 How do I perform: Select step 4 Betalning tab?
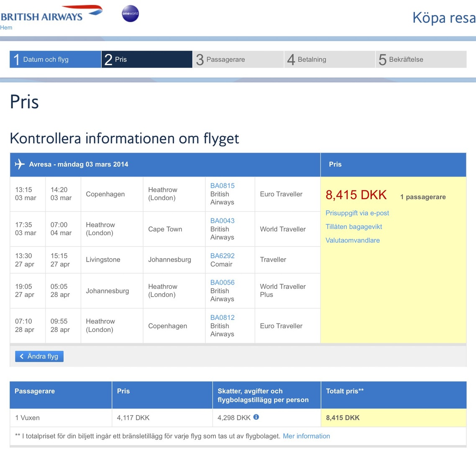pos(329,59)
